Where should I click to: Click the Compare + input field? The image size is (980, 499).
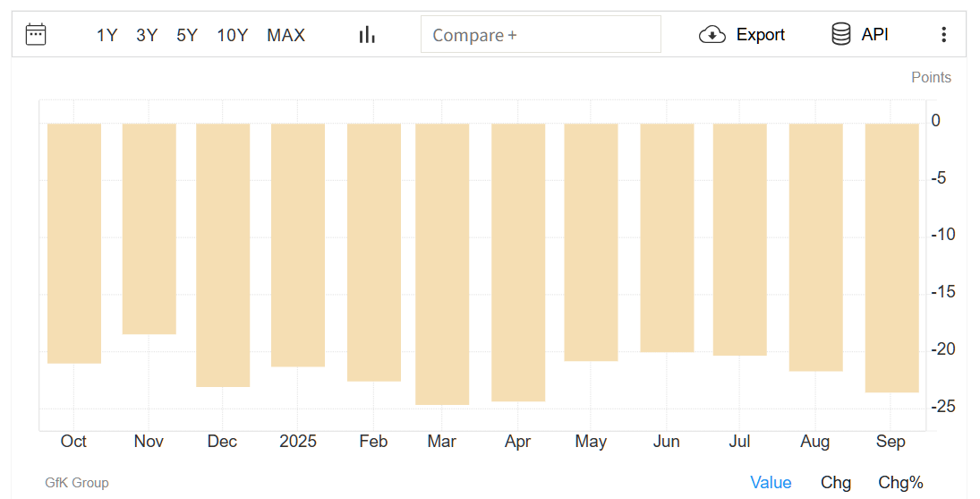[541, 34]
